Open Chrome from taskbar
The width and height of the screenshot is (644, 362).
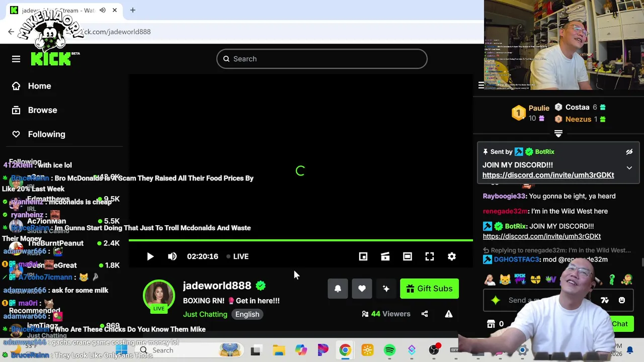tap(345, 350)
